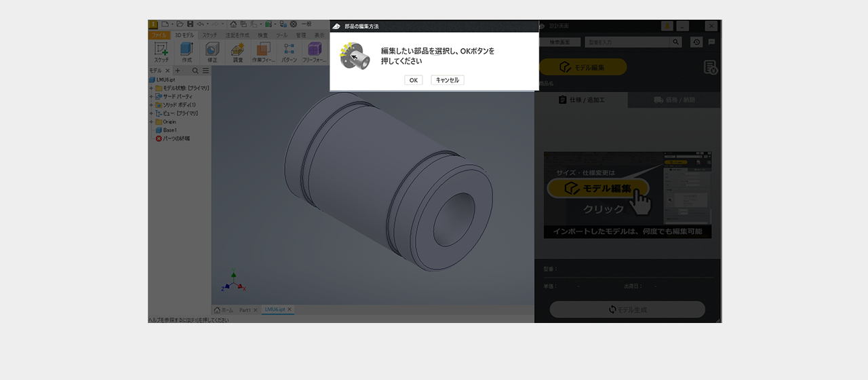This screenshot has height=380, width=868.
Task: Click the search magnifier in the model browser
Action: 195,71
